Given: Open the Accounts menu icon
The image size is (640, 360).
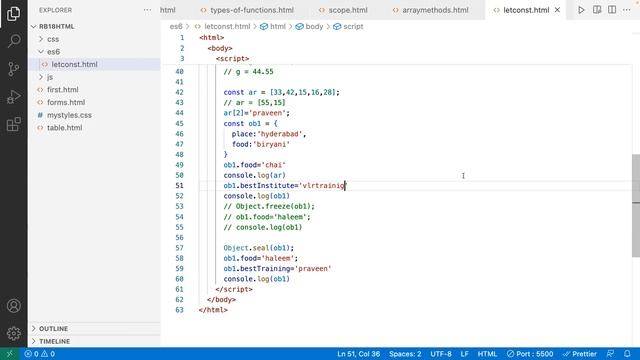Looking at the screenshot, I should tap(13, 306).
